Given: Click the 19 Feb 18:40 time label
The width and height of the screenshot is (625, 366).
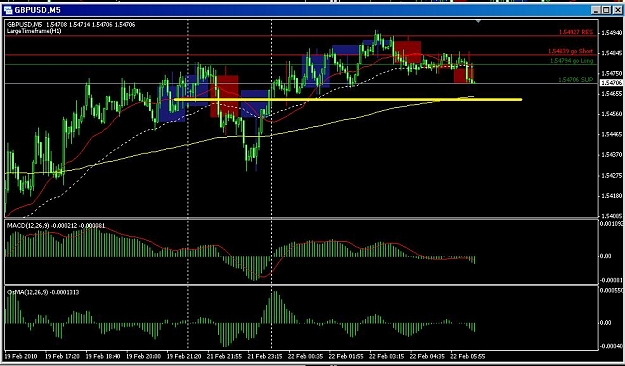Looking at the screenshot, I should pyautogui.click(x=103, y=356).
